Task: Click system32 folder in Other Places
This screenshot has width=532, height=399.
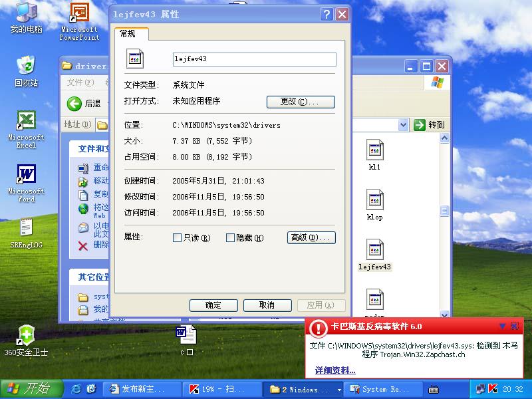Action: click(93, 297)
